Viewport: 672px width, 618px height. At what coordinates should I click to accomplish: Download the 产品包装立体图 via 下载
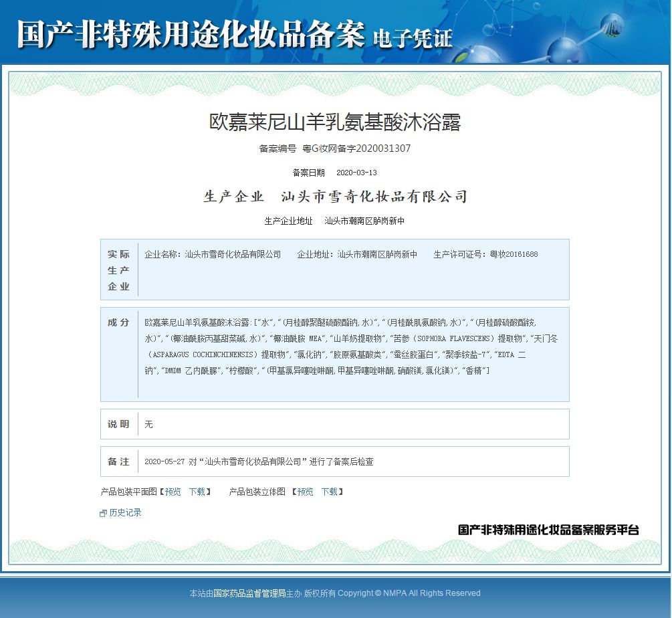click(x=329, y=492)
